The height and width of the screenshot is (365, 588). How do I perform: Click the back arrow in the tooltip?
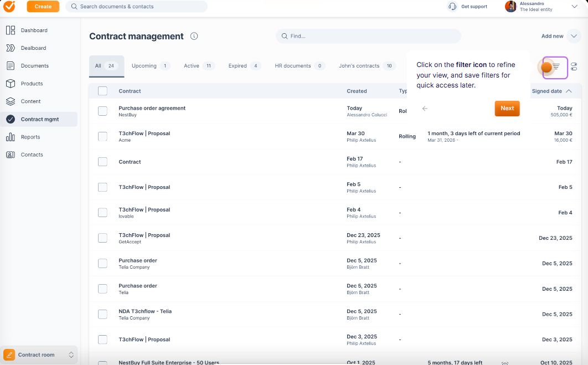point(425,109)
